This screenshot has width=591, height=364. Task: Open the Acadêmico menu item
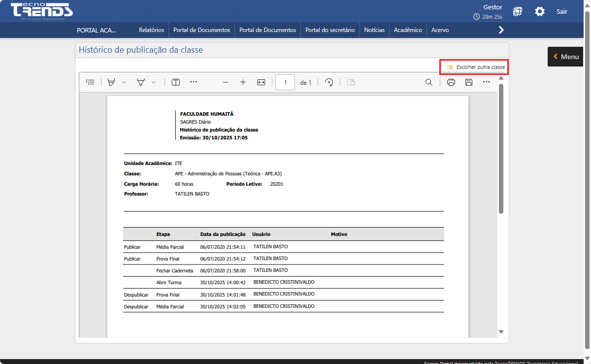(x=408, y=30)
